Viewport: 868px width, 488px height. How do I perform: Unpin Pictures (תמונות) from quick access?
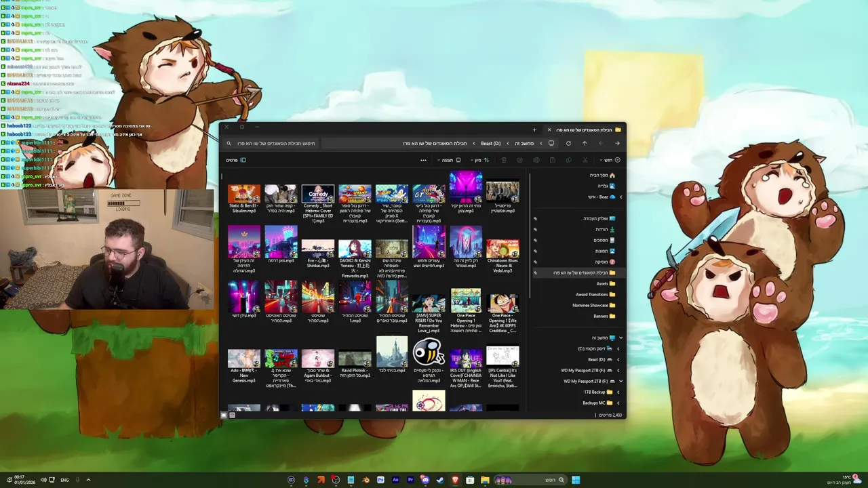[535, 251]
